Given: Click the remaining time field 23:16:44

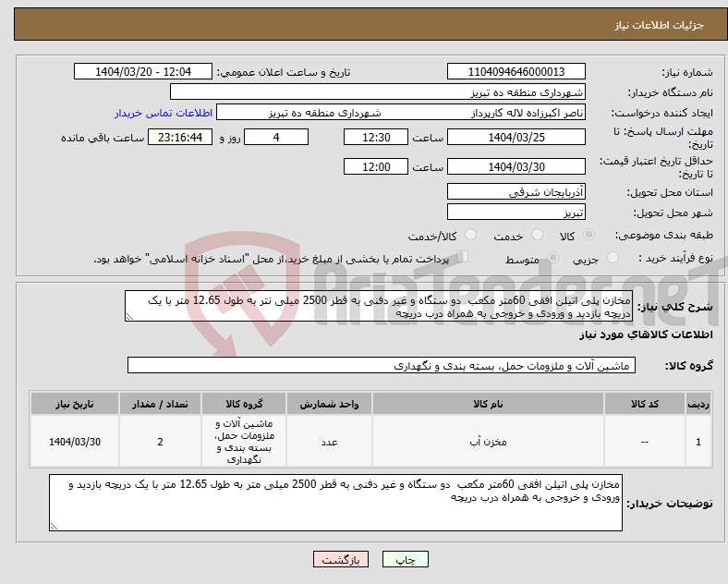Looking at the screenshot, I should (180, 138).
